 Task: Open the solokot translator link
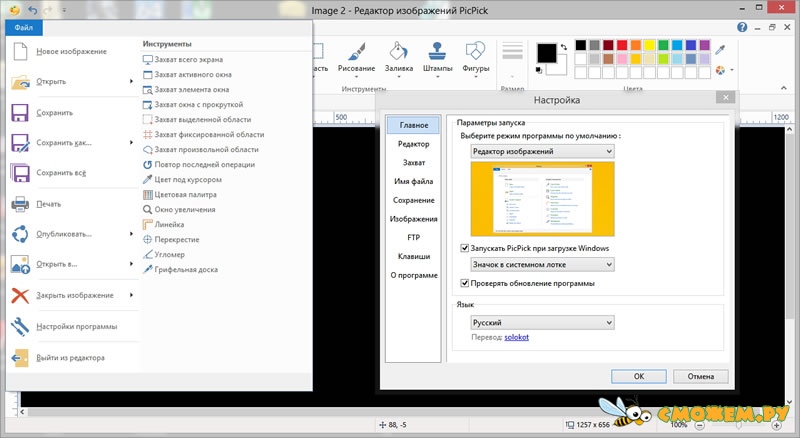(x=516, y=337)
